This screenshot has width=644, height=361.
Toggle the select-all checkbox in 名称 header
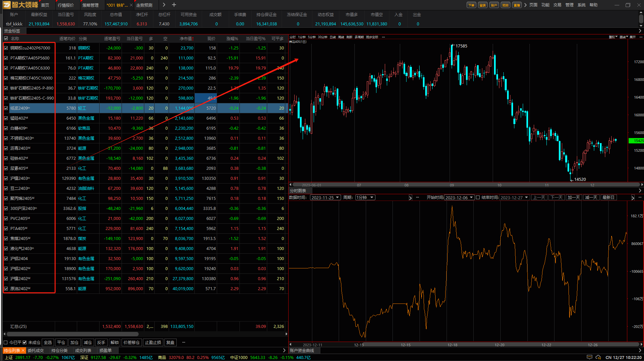[x=6, y=38]
